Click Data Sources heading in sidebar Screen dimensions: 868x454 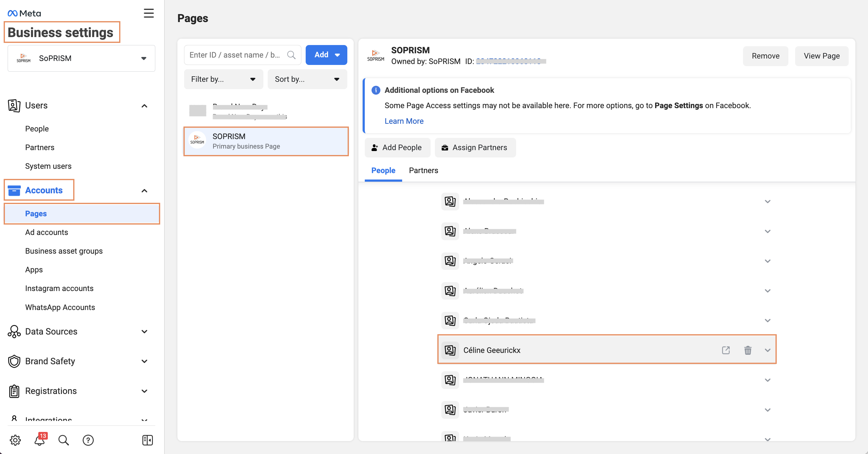tap(51, 331)
